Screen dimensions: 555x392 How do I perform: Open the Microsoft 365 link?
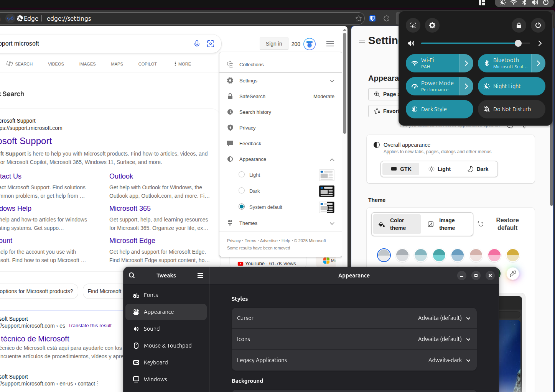[130, 208]
